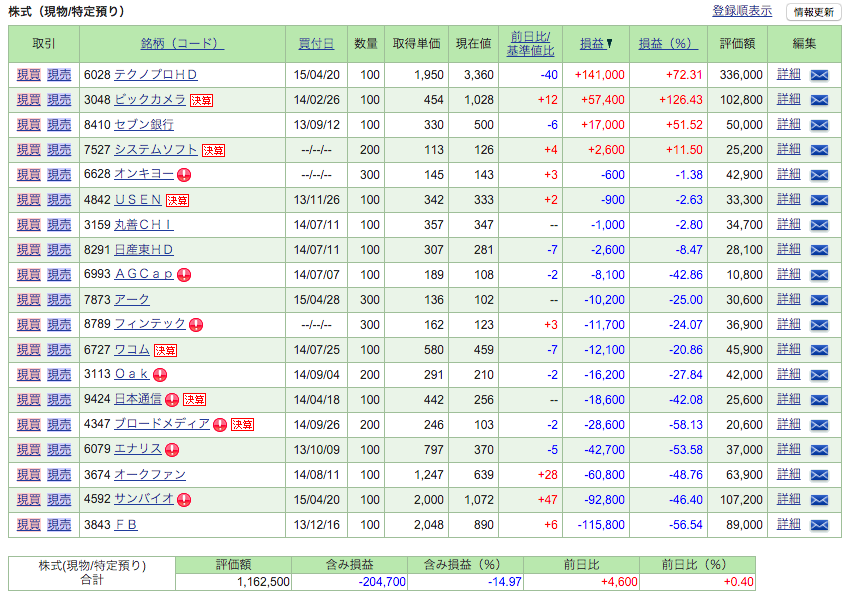Click 現買 for エナリス
This screenshot has height=600, width=851.
29,450
